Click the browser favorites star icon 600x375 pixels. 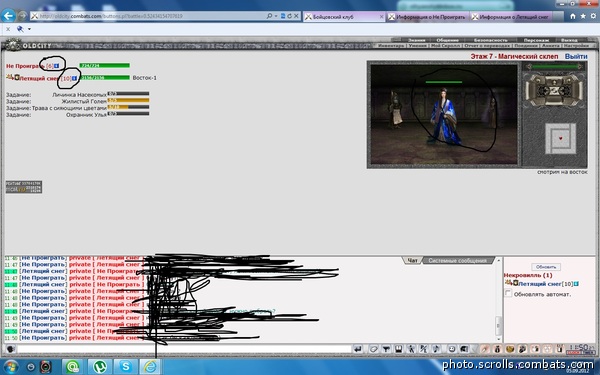pos(583,16)
